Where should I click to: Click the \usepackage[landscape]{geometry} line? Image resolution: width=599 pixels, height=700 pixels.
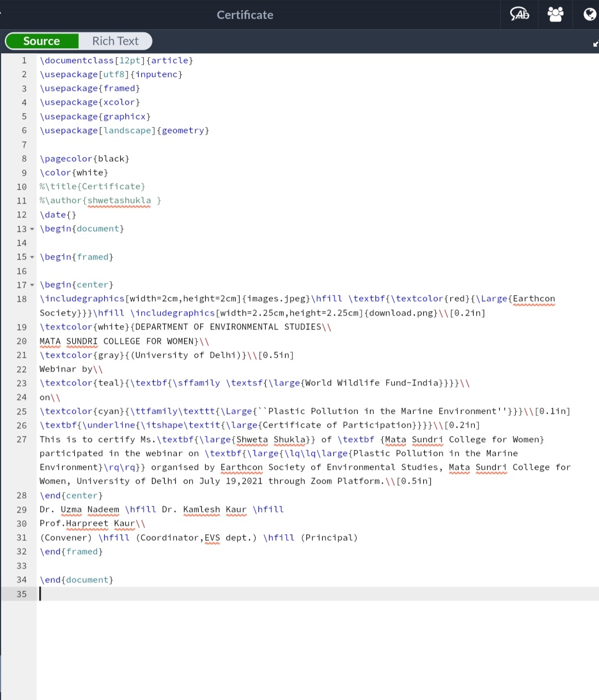[124, 130]
